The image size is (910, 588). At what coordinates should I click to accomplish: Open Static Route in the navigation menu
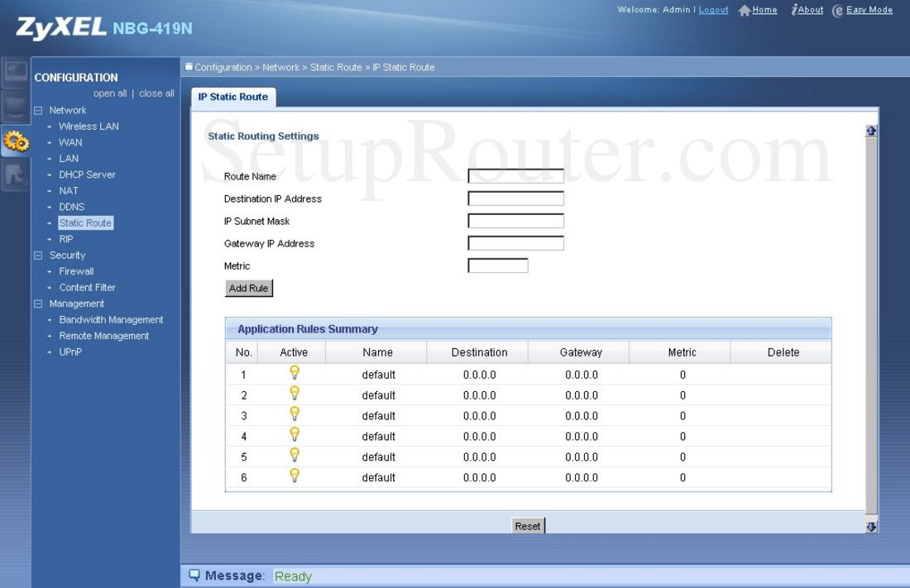85,222
